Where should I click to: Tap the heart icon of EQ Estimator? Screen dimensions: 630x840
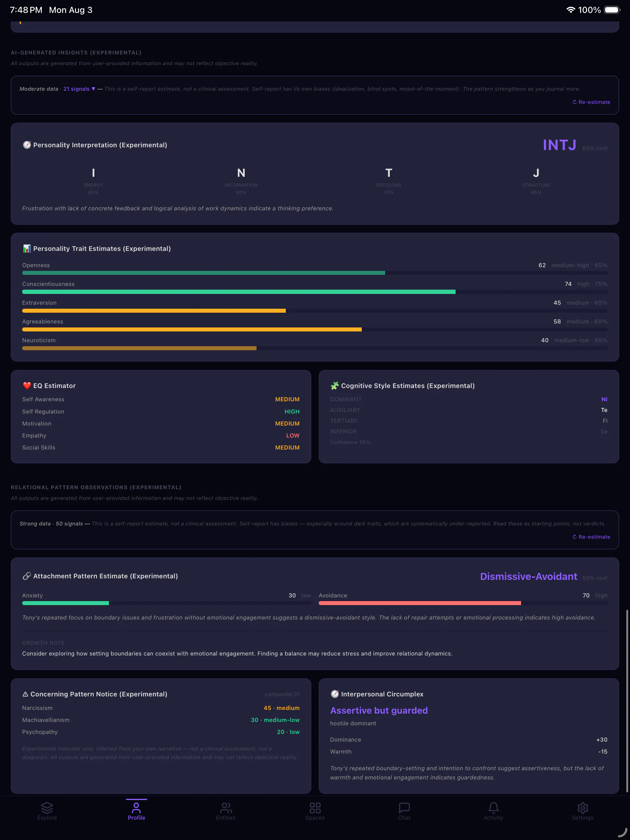(26, 386)
